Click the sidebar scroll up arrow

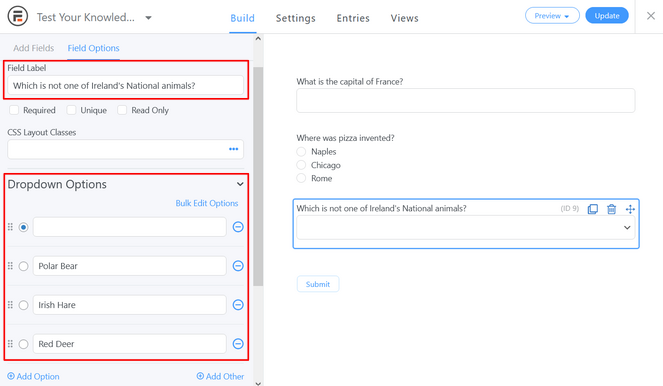[x=258, y=38]
